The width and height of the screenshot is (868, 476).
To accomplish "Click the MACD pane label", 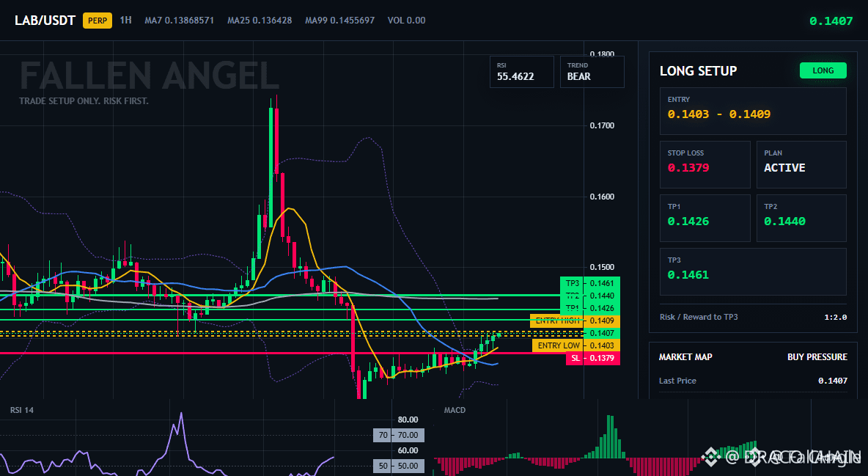I will tap(455, 410).
